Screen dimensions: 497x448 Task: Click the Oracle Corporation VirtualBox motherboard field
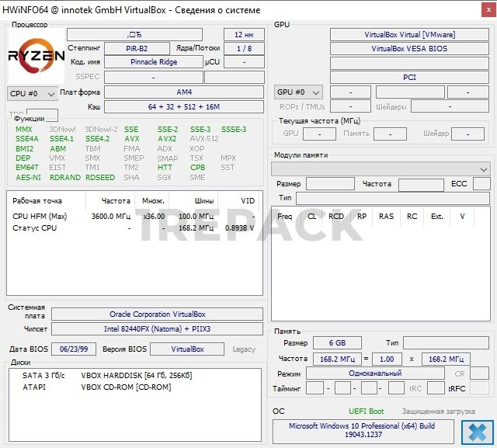click(158, 314)
